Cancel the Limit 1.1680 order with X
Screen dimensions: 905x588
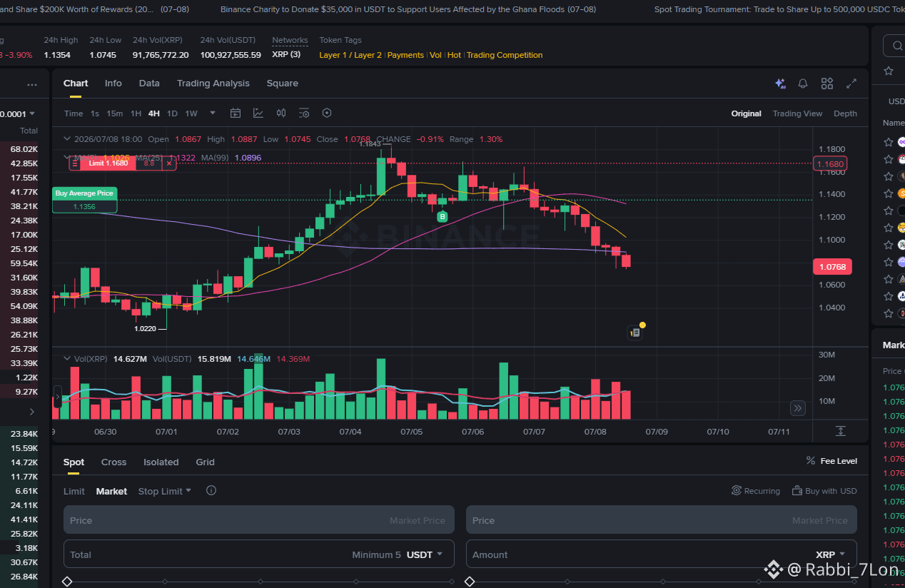point(169,163)
